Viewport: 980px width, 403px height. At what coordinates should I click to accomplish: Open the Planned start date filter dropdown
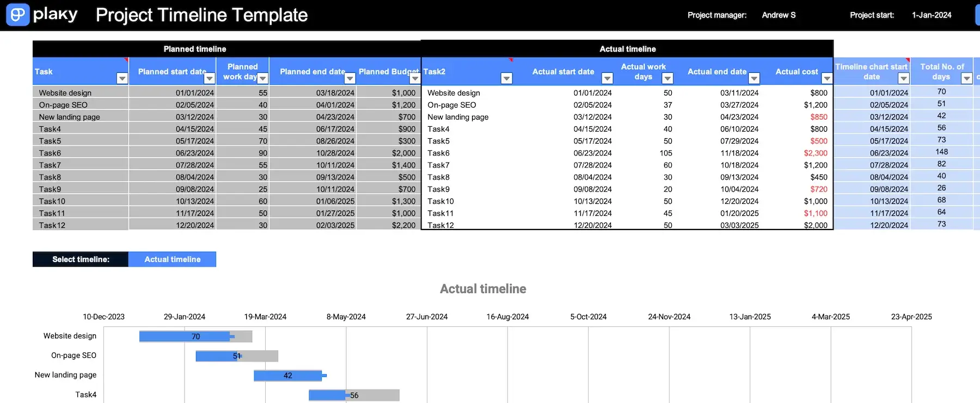209,78
